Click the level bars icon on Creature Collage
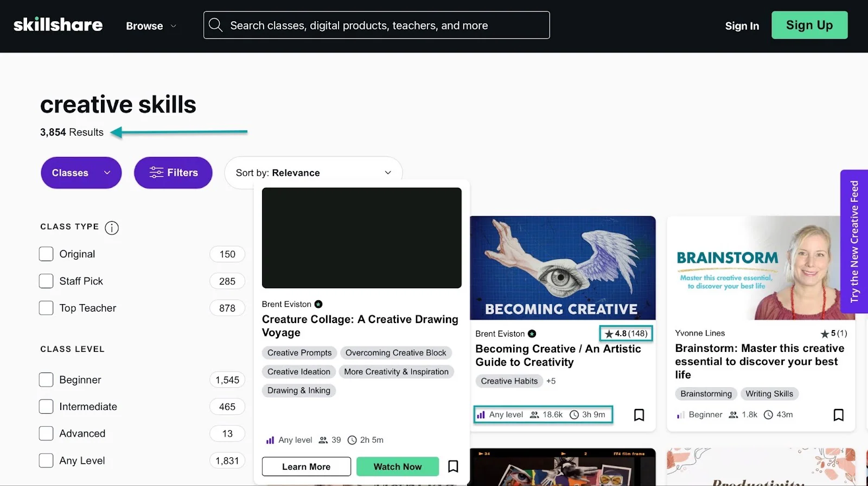The image size is (868, 486). point(270,440)
